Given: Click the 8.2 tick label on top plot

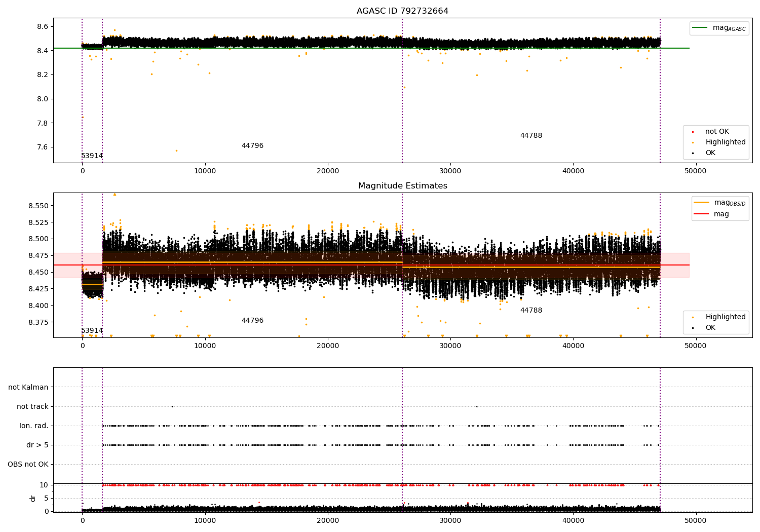Looking at the screenshot, I should 42,75.
